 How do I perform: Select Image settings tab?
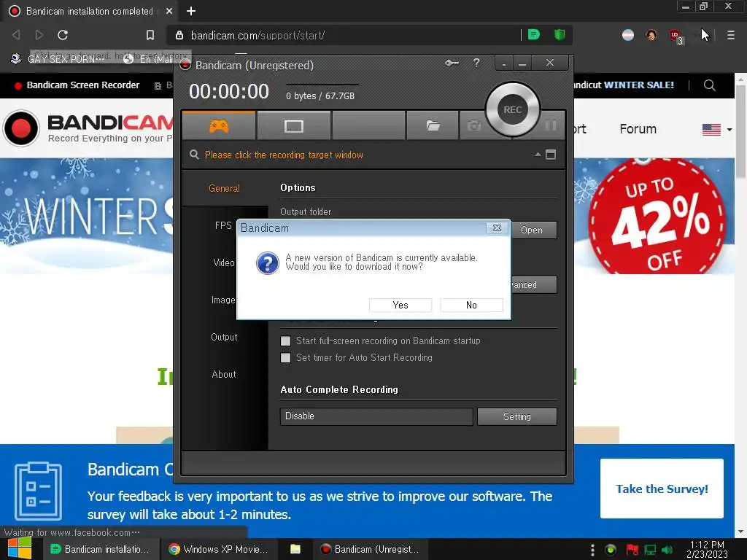(x=223, y=300)
